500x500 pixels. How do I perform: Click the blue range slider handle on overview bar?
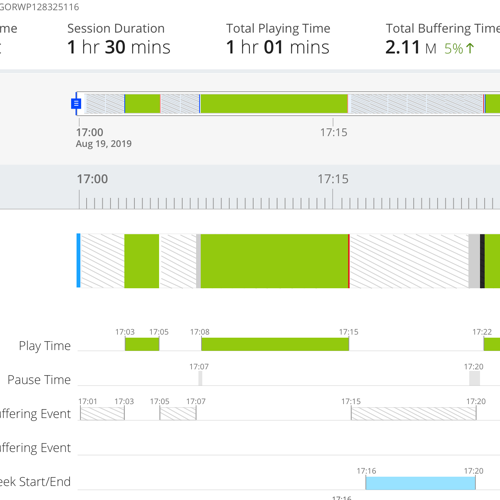pyautogui.click(x=76, y=104)
